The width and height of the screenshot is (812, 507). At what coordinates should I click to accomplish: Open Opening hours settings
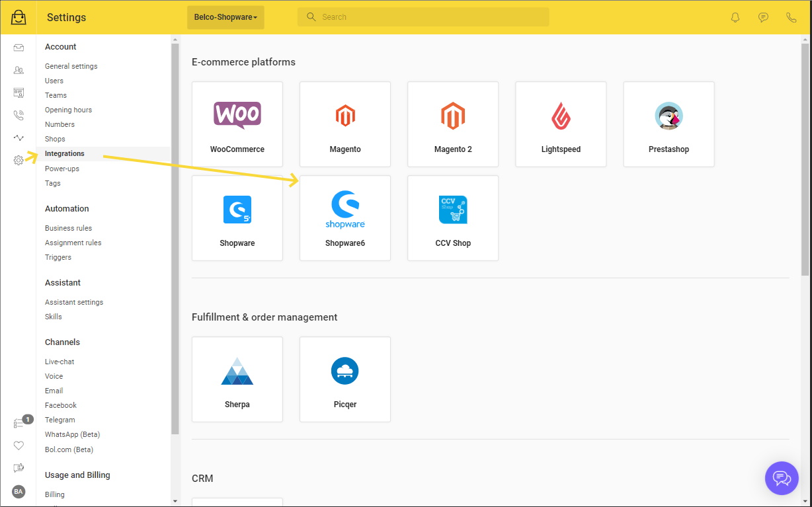pyautogui.click(x=68, y=110)
